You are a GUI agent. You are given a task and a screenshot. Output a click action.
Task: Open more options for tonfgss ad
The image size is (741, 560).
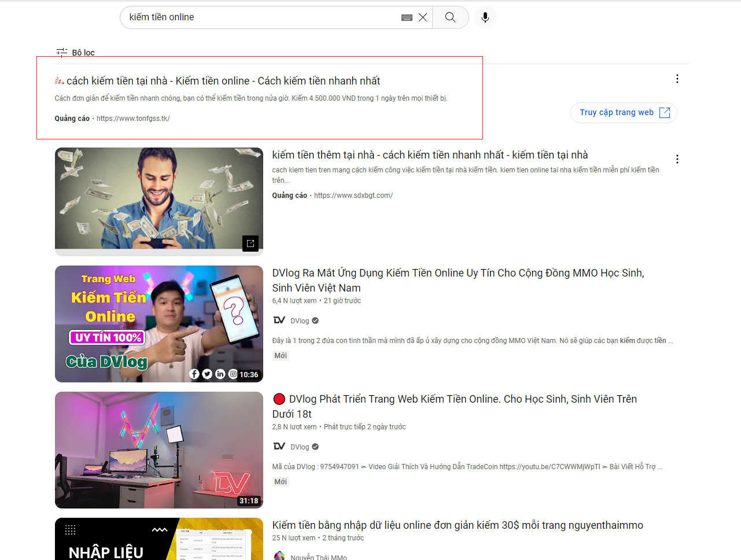point(677,79)
